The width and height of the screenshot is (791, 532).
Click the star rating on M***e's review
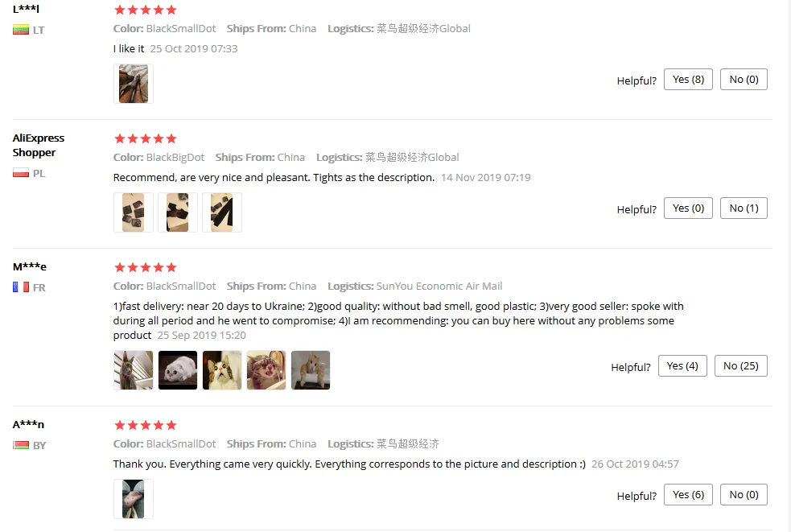[x=146, y=267]
